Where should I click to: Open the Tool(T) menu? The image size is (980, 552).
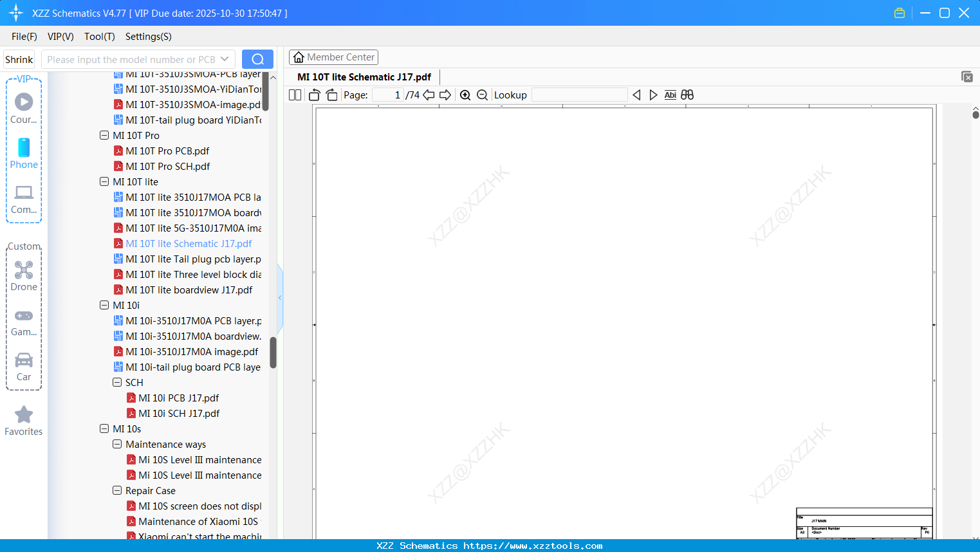click(x=100, y=37)
